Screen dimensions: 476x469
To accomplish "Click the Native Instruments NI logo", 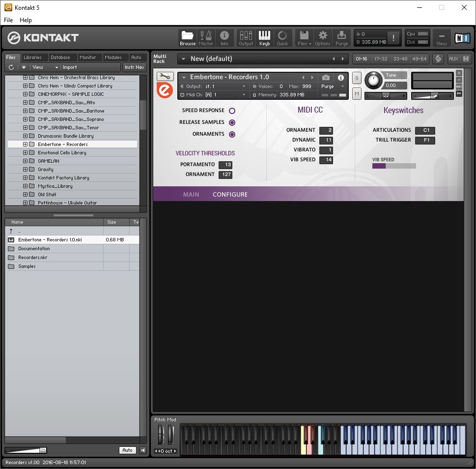I will pyautogui.click(x=462, y=38).
